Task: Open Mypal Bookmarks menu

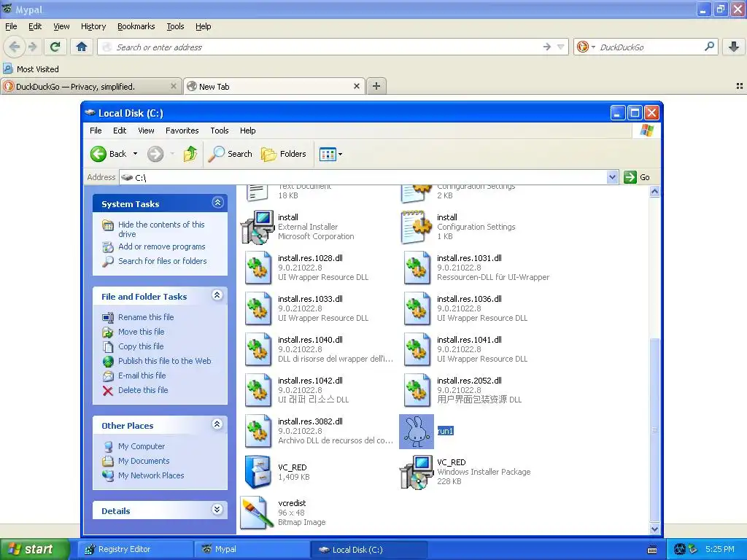Action: coord(136,26)
